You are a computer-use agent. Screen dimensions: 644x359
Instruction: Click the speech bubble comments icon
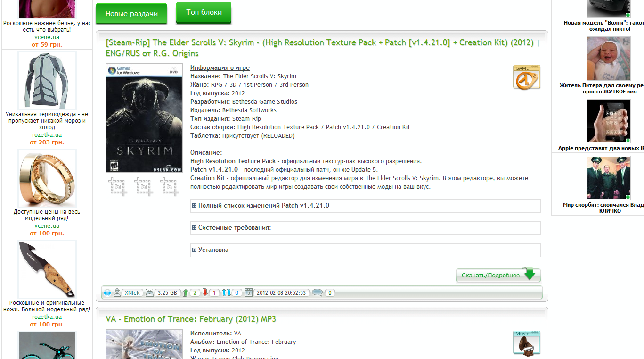(318, 293)
